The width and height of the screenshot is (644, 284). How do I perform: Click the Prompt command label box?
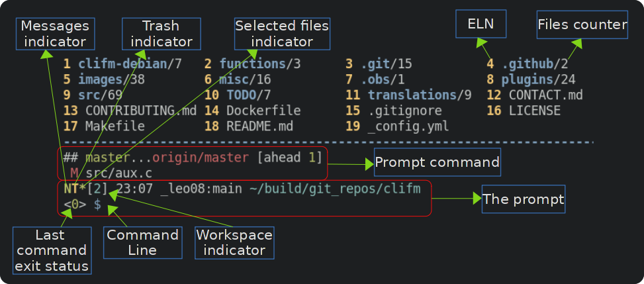tap(437, 162)
